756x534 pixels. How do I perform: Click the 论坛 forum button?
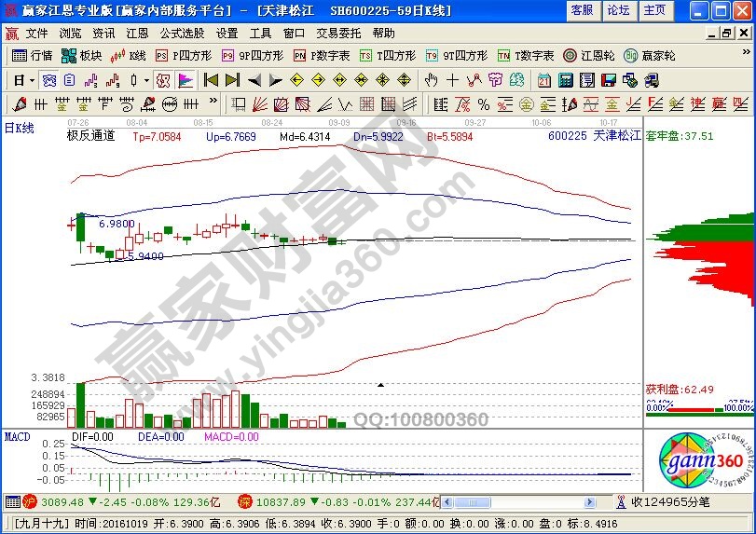[x=618, y=10]
